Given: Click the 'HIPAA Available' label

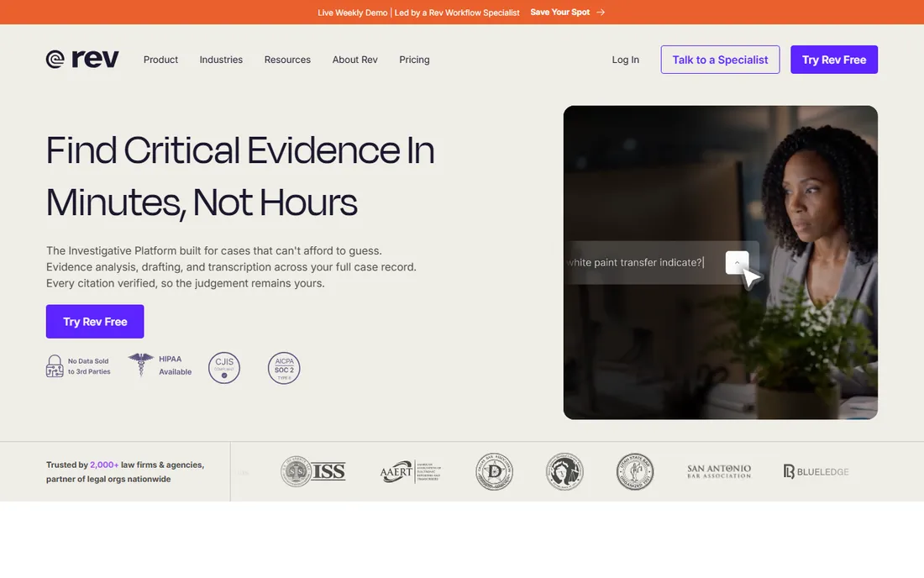Looking at the screenshot, I should (175, 365).
